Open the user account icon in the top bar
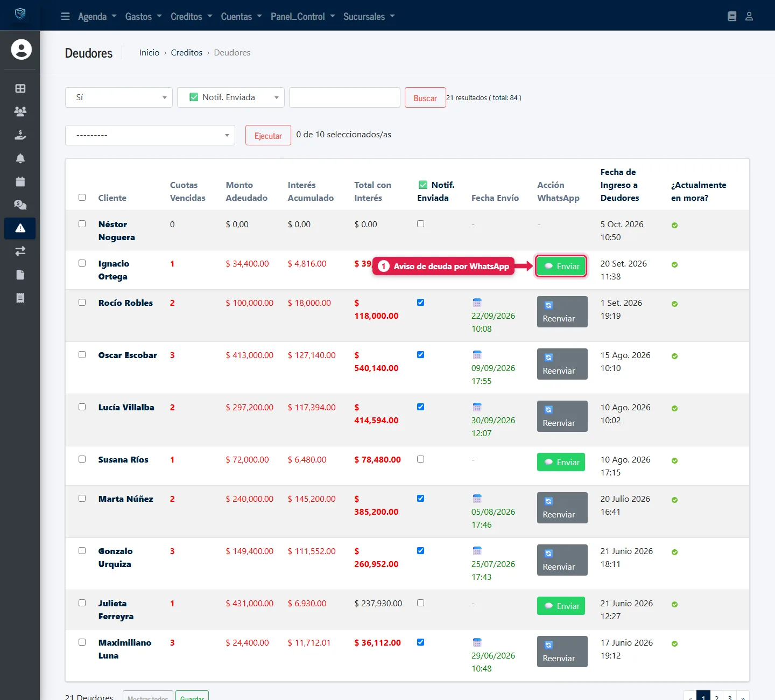Screen dimensions: 775x700 pos(749,17)
